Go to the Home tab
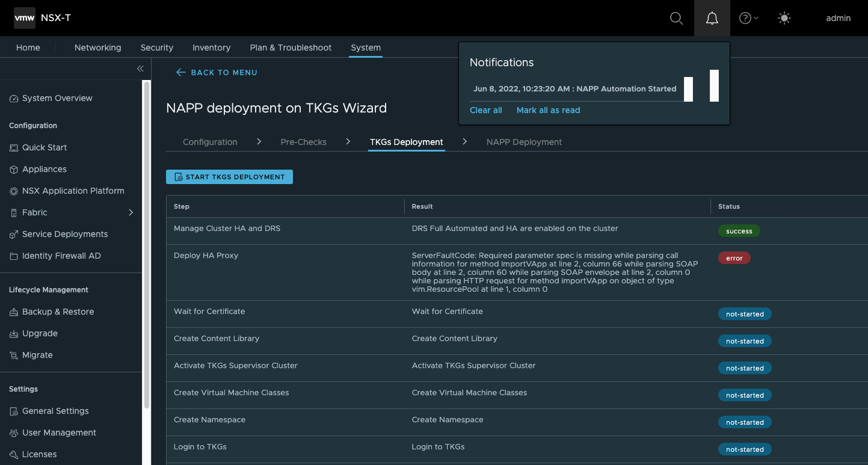This screenshot has height=465, width=868. coord(28,48)
